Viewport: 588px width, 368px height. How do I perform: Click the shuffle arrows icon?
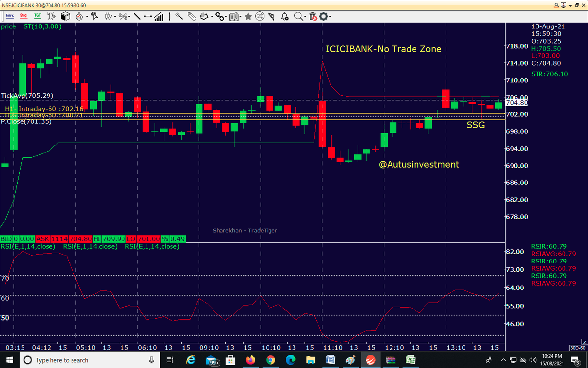pyautogui.click(x=260, y=16)
